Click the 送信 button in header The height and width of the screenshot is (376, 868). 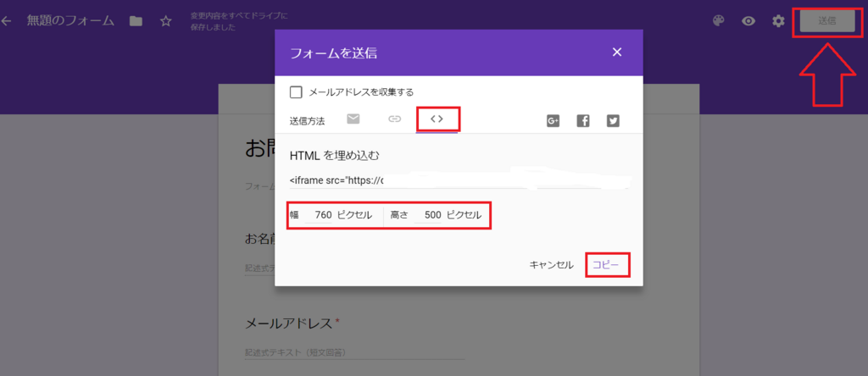click(827, 21)
